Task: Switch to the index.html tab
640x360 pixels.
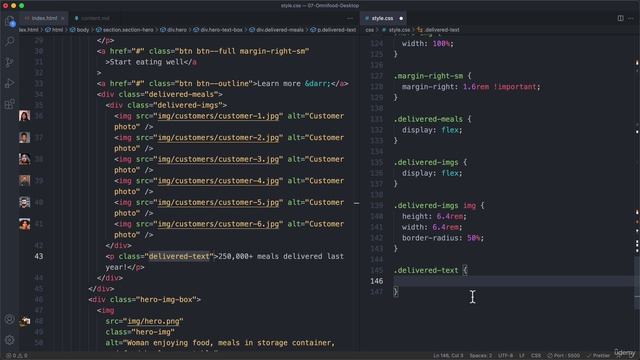Action: [x=44, y=18]
